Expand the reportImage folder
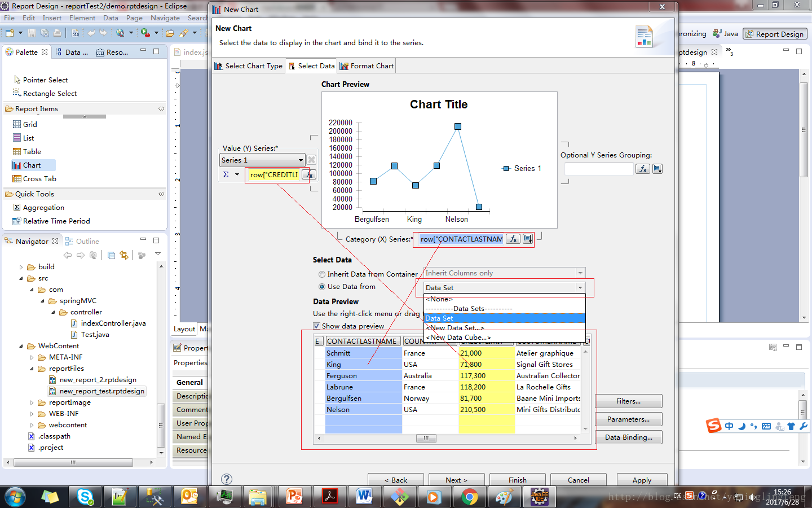The image size is (812, 508). point(32,402)
